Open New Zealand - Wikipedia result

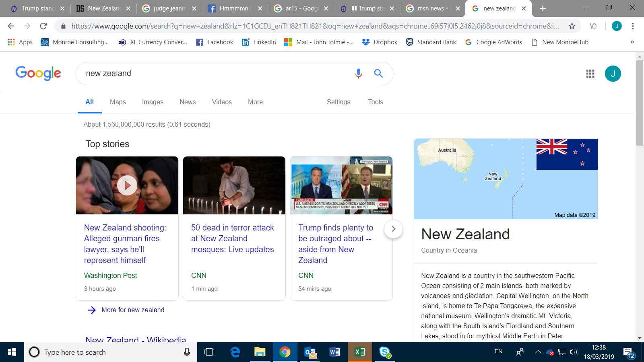136,339
